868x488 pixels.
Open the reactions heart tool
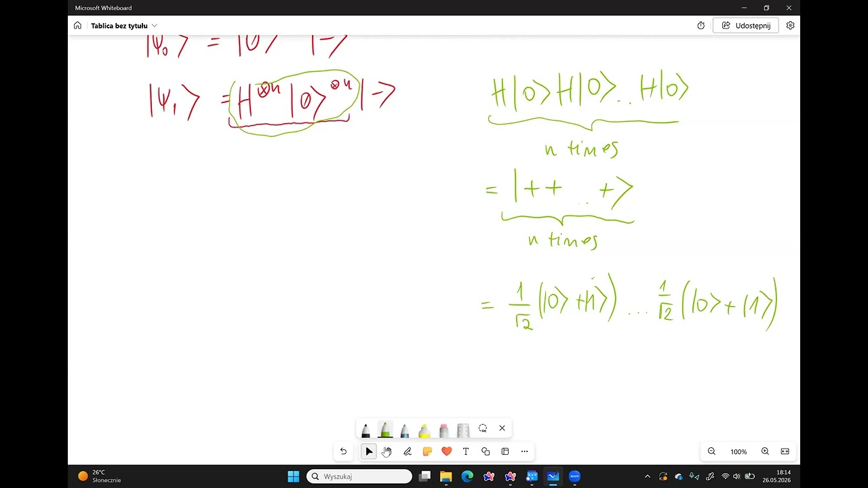pyautogui.click(x=446, y=451)
